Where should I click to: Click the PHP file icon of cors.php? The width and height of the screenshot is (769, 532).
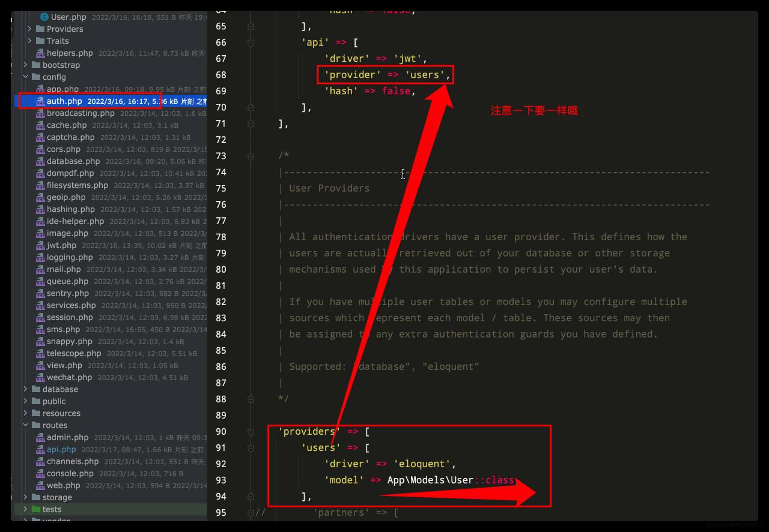tap(40, 150)
